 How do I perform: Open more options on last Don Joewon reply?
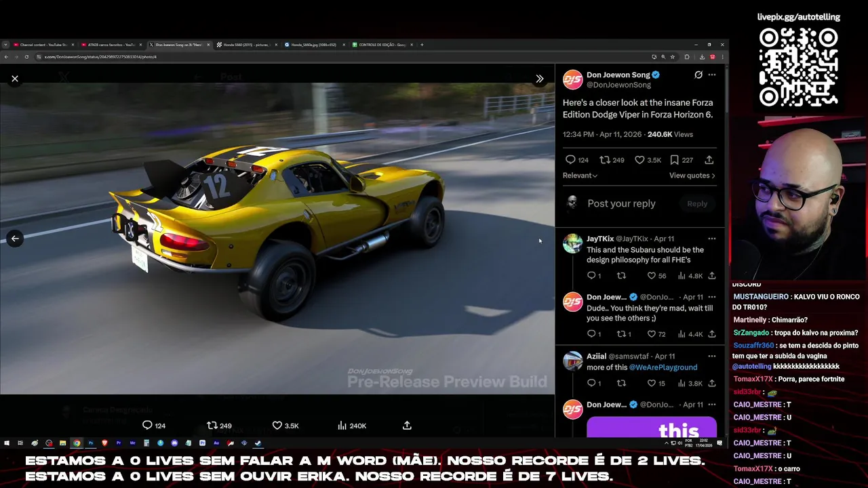tap(711, 405)
